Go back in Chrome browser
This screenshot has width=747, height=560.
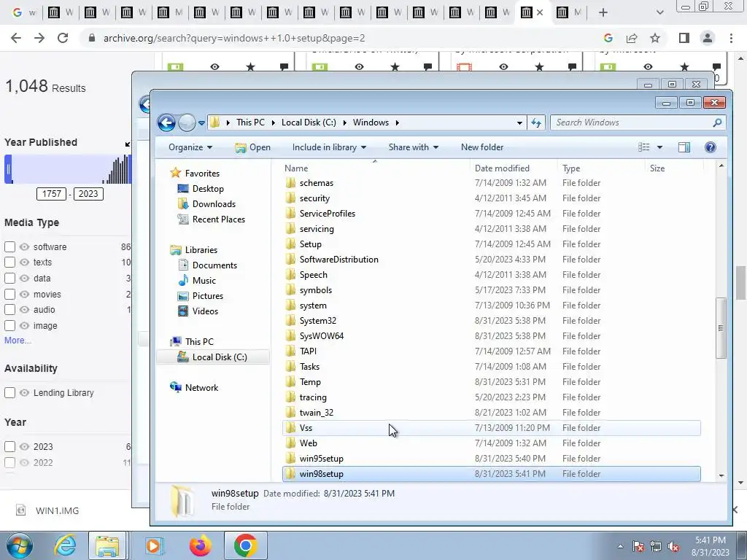16,38
